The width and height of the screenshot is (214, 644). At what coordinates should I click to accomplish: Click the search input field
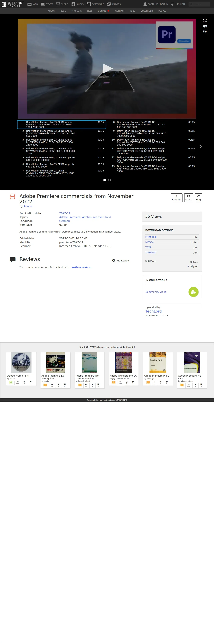pos(200,4)
